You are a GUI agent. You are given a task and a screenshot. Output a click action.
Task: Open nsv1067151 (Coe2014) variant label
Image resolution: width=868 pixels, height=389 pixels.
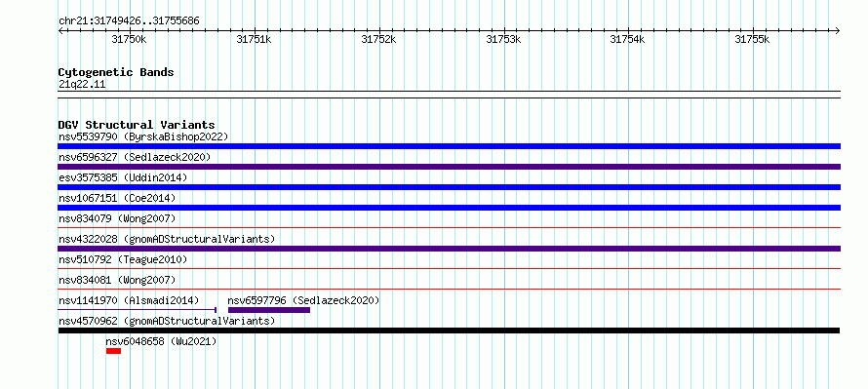click(118, 198)
